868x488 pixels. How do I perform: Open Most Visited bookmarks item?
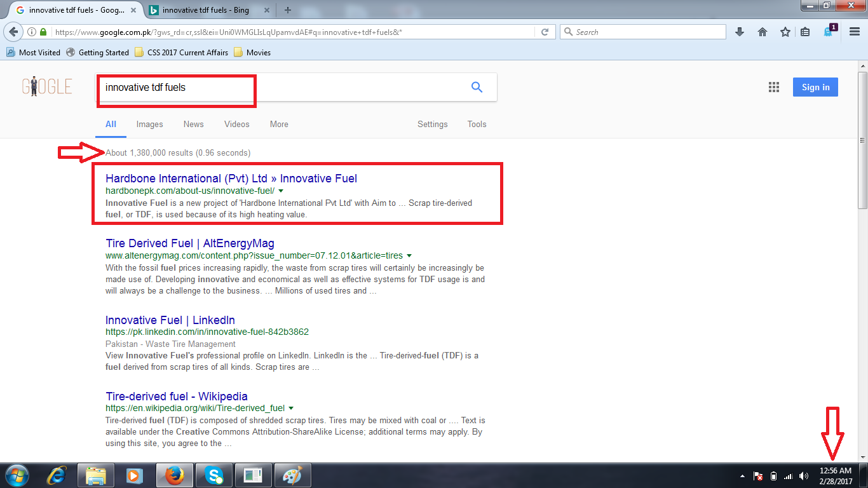(33, 53)
